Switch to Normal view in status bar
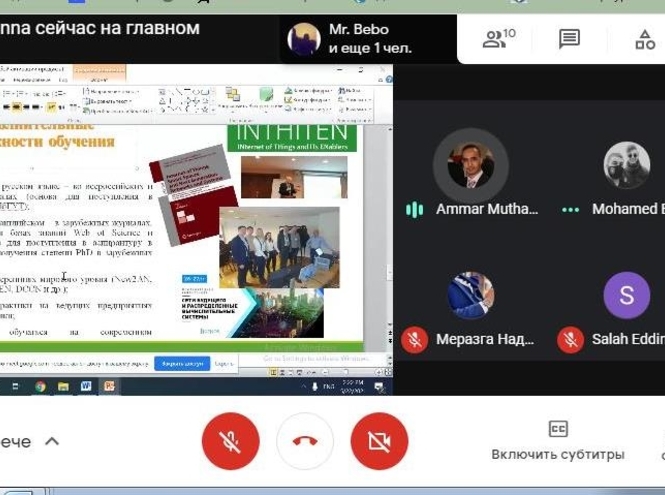Image resolution: width=665 pixels, height=495 pixels. tap(273, 372)
